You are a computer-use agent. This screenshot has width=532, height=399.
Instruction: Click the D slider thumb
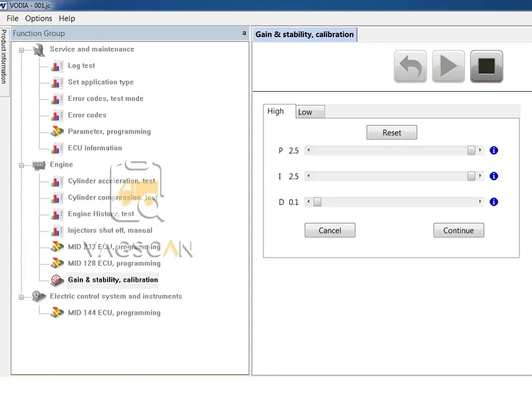pos(317,202)
